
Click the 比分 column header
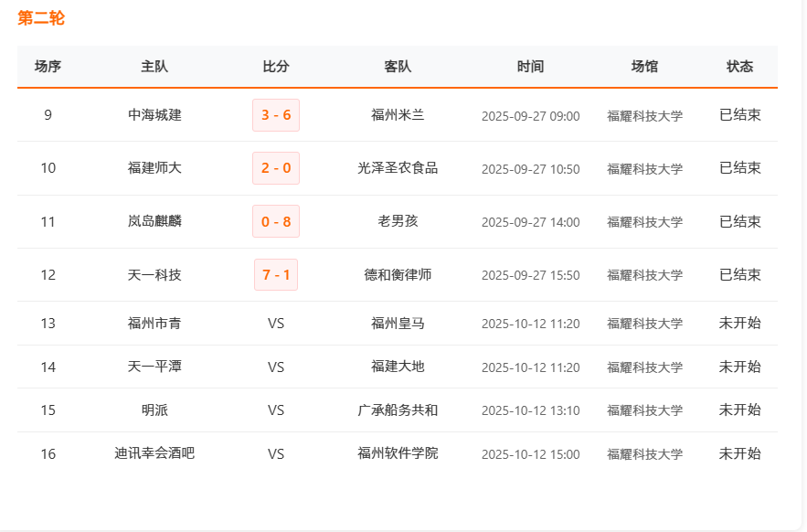[276, 67]
